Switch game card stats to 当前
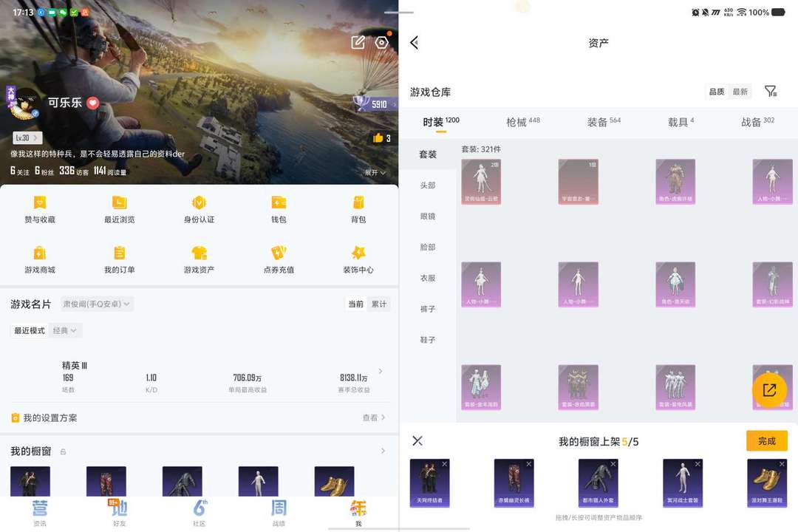Screen dimensions: 798x532 coord(355,304)
